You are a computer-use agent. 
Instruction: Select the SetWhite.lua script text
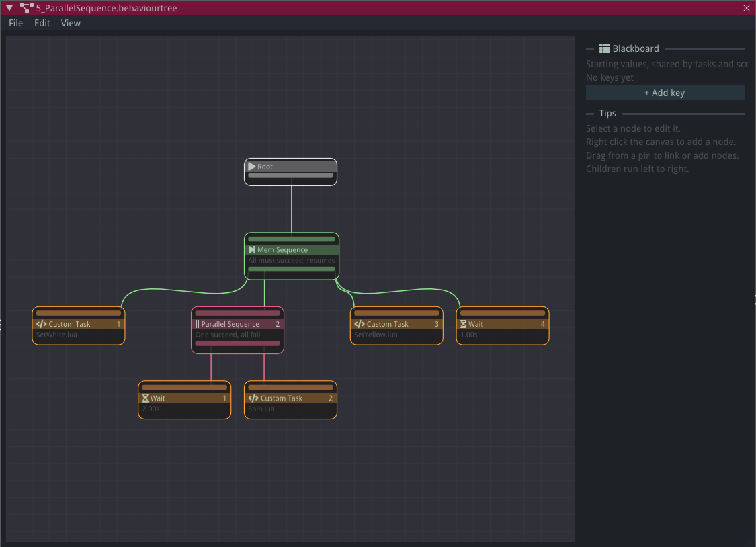56,335
